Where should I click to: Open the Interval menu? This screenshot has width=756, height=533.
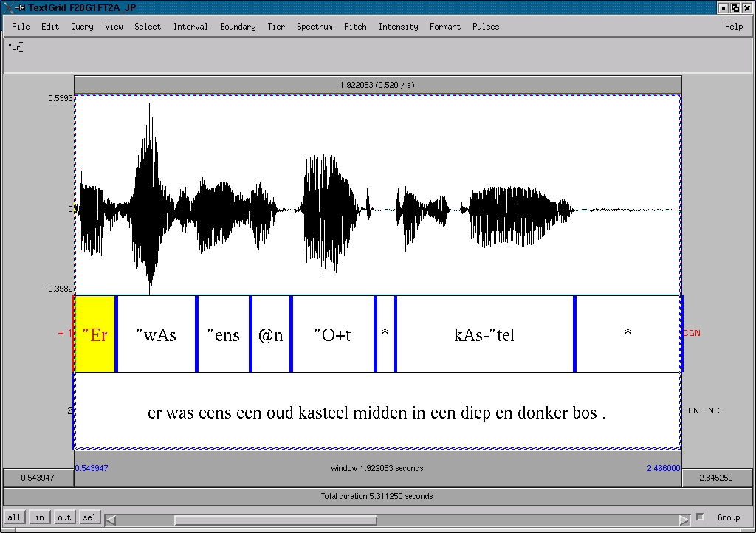[x=190, y=27]
